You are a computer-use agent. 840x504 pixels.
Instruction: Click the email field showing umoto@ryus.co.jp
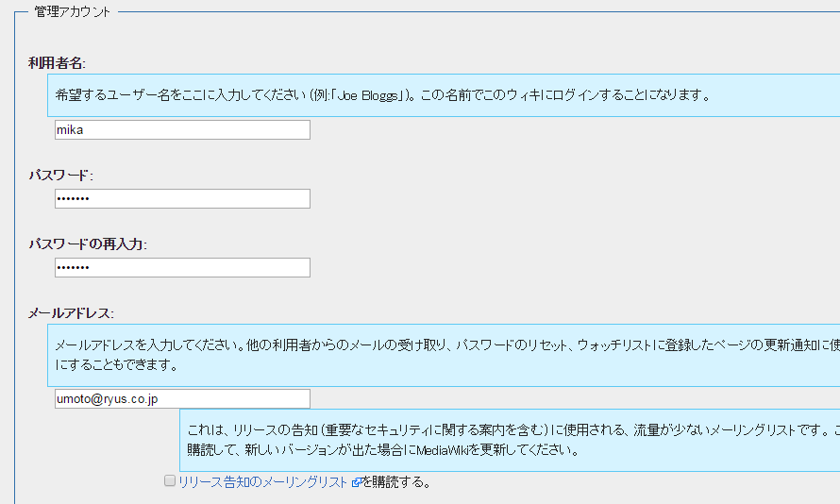(x=182, y=398)
